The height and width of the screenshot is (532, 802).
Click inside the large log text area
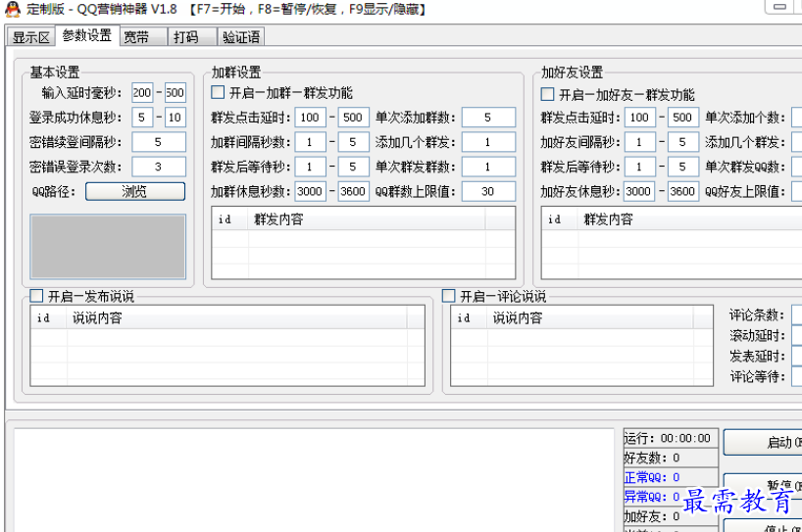(314, 479)
